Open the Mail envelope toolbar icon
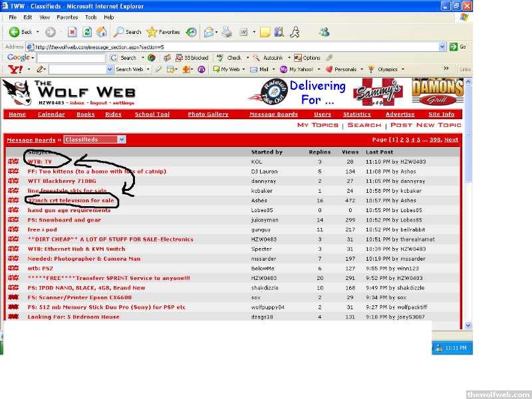The image size is (532, 399). coord(209,32)
